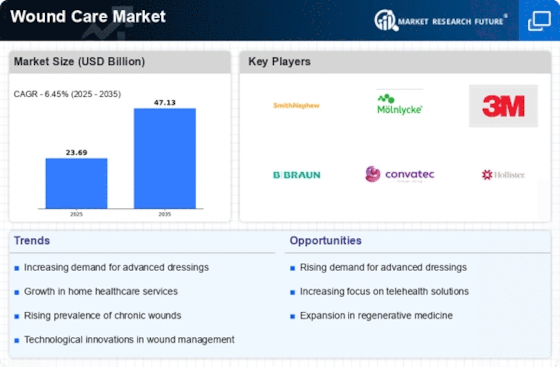Click 'Increasing focus on telehealth solutions'
The width and height of the screenshot is (560, 367).
[384, 291]
